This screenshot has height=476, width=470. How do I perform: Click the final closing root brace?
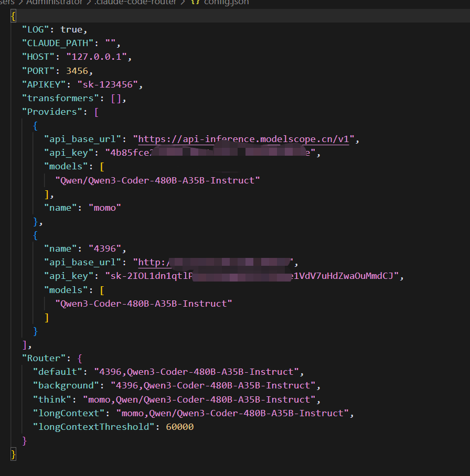[13, 455]
